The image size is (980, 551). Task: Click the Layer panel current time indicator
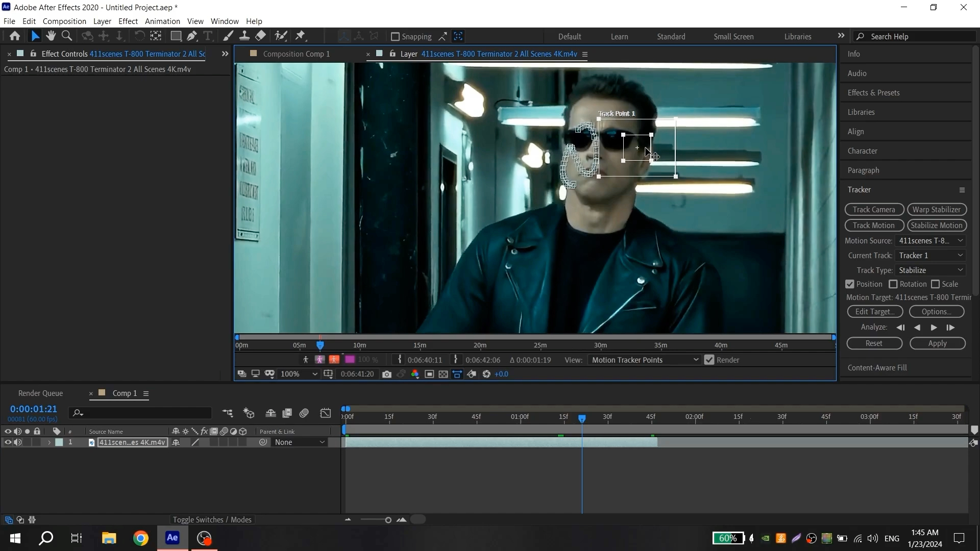coord(320,345)
